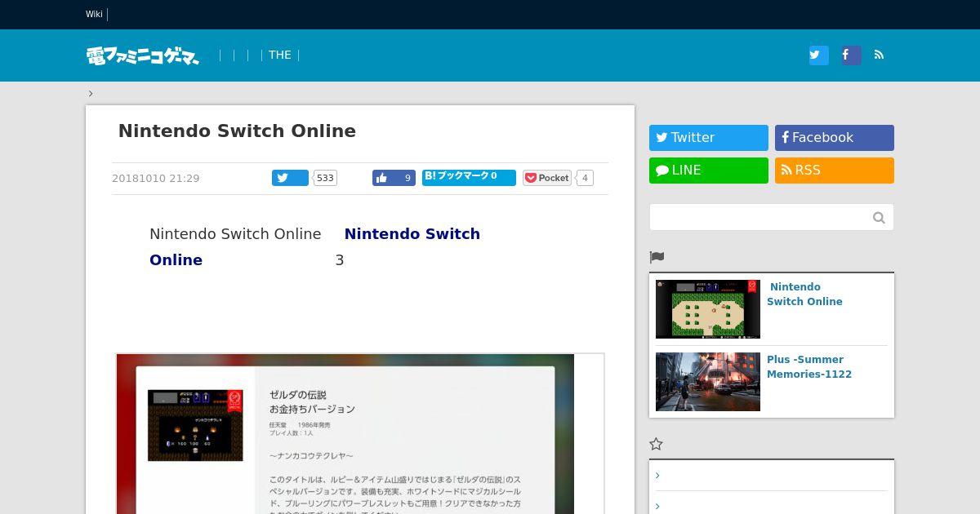Image resolution: width=980 pixels, height=514 pixels.
Task: Click the search magnifier icon
Action: coord(879,217)
